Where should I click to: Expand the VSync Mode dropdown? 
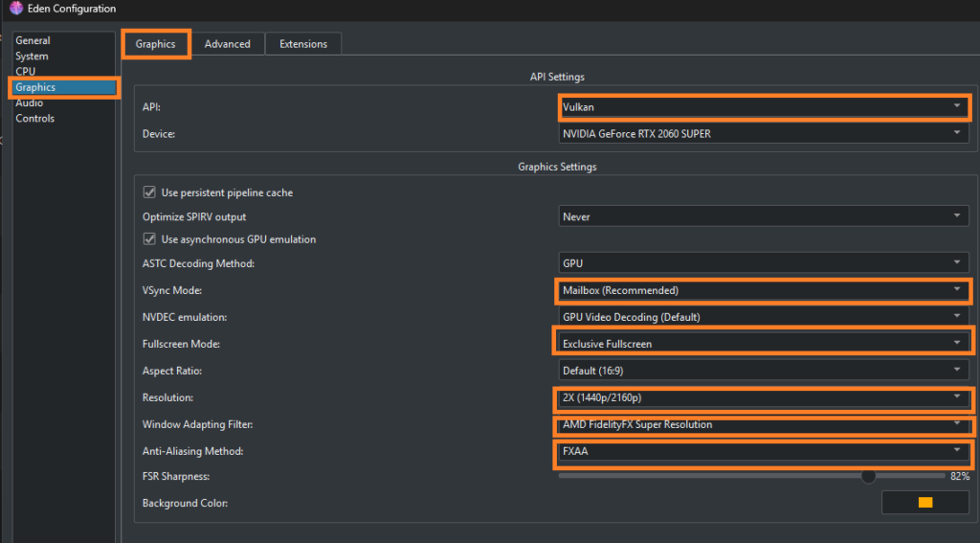(763, 290)
